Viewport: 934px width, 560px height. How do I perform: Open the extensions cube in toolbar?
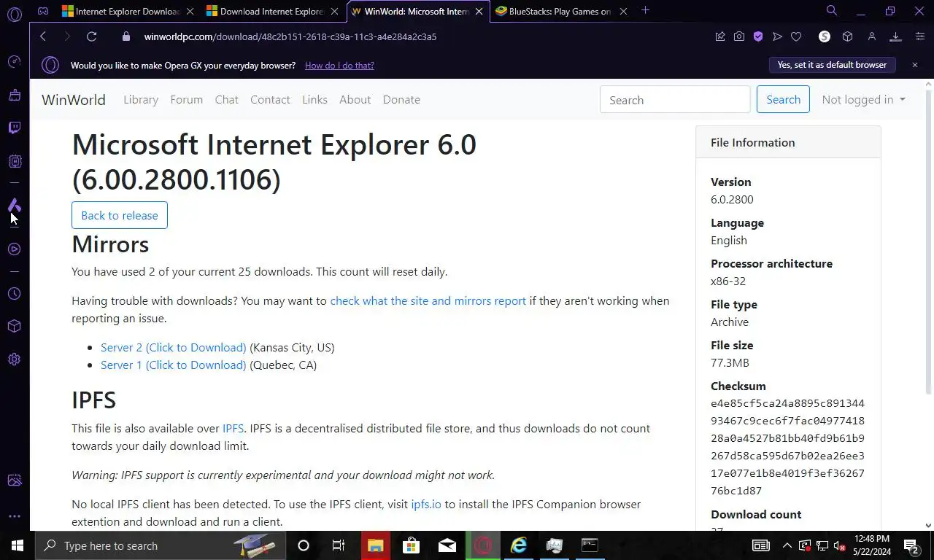[847, 36]
